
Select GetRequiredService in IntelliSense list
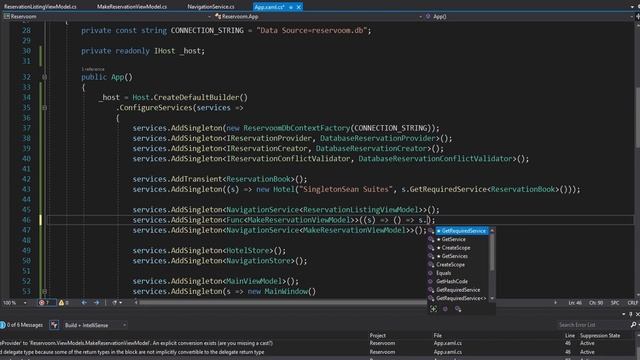click(461, 231)
